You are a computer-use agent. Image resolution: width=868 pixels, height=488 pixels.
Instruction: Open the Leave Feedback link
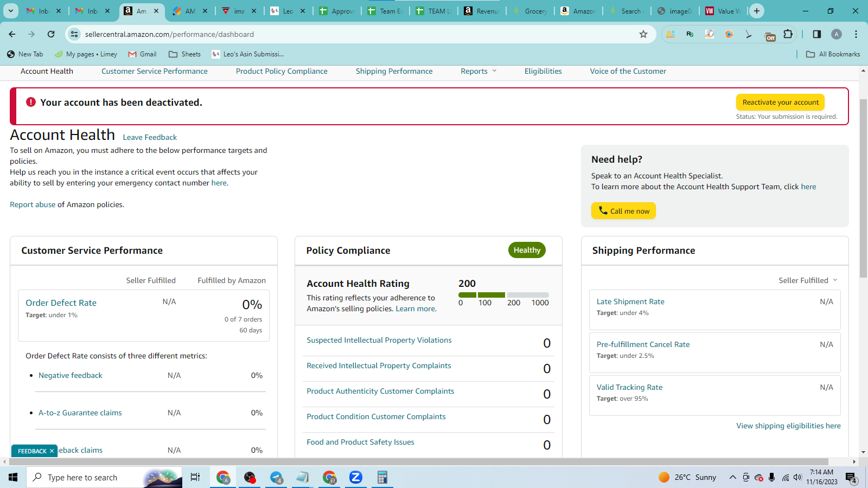pyautogui.click(x=150, y=137)
